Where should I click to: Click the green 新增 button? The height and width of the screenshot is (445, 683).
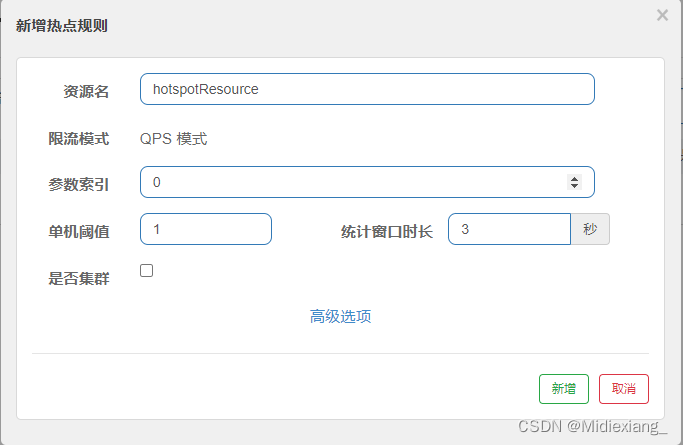pyautogui.click(x=564, y=389)
